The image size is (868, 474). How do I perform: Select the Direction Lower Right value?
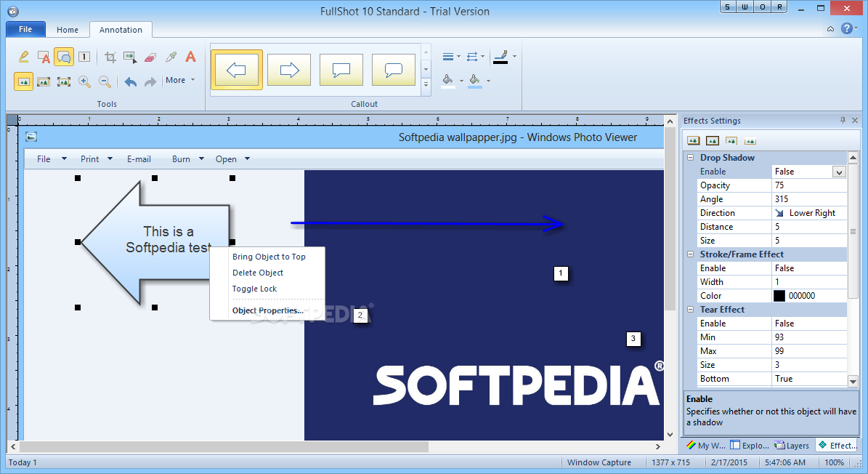(x=809, y=213)
